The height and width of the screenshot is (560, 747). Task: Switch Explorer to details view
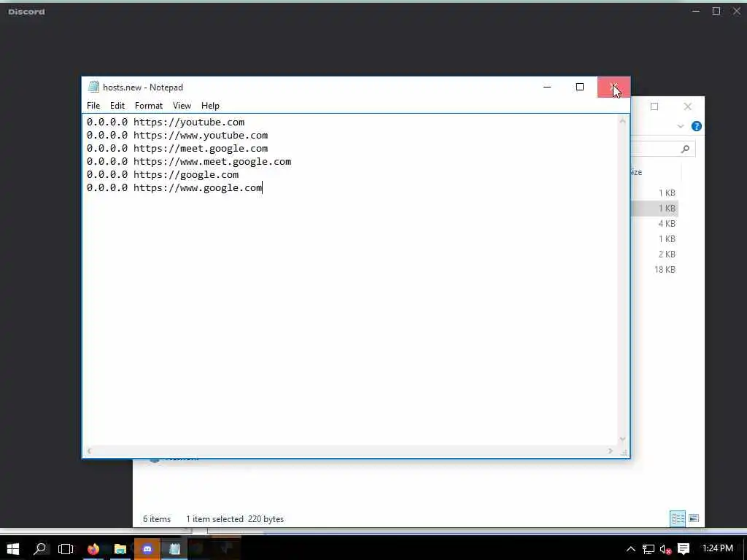tap(678, 518)
